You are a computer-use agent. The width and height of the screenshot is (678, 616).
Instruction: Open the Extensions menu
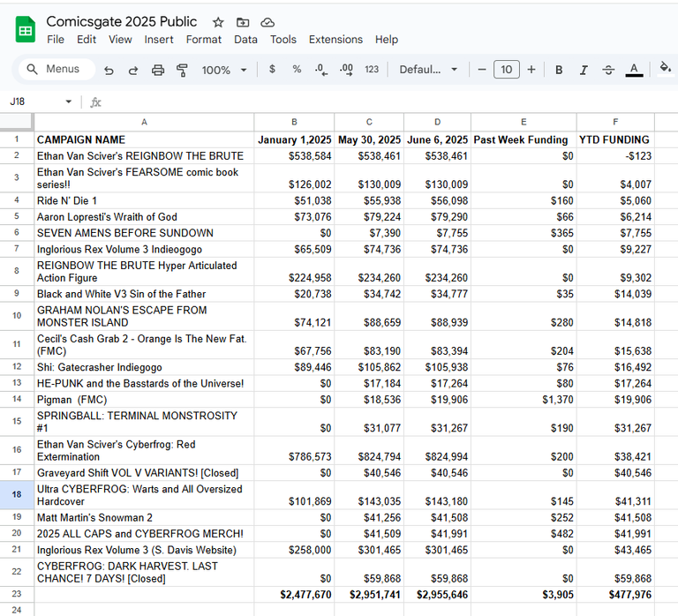click(335, 40)
